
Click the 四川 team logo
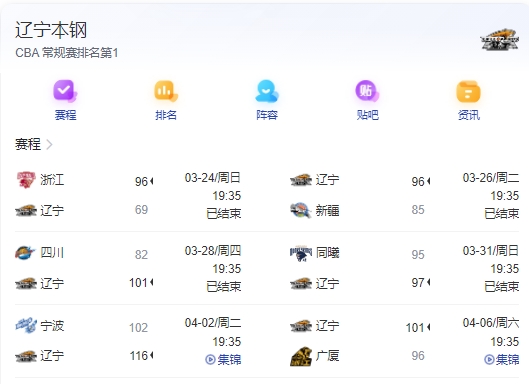25,253
